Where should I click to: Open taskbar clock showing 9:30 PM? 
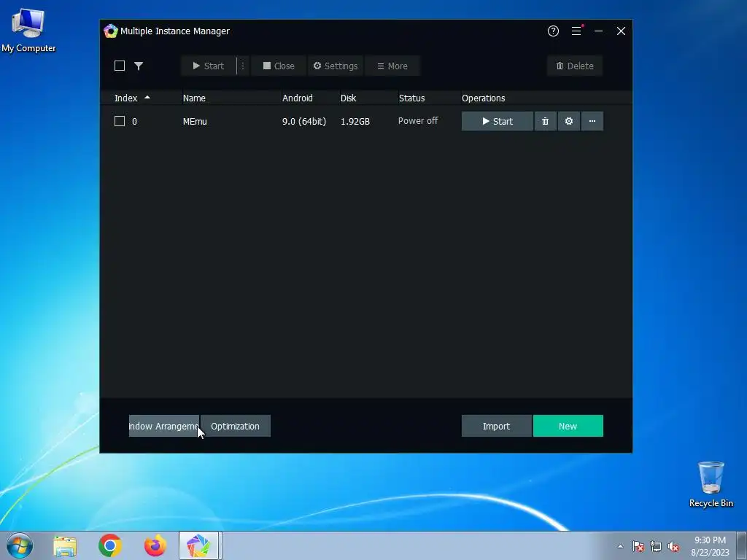pyautogui.click(x=710, y=546)
